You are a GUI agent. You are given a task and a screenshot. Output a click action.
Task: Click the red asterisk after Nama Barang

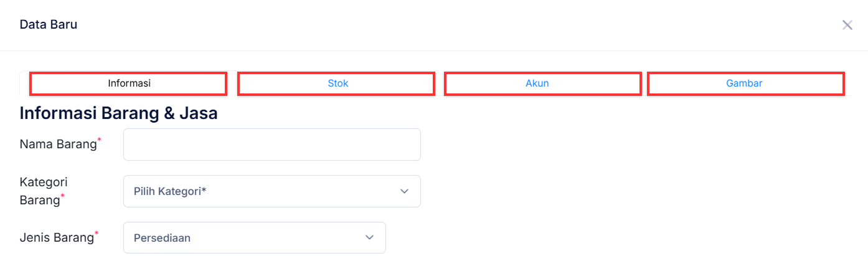coord(100,141)
